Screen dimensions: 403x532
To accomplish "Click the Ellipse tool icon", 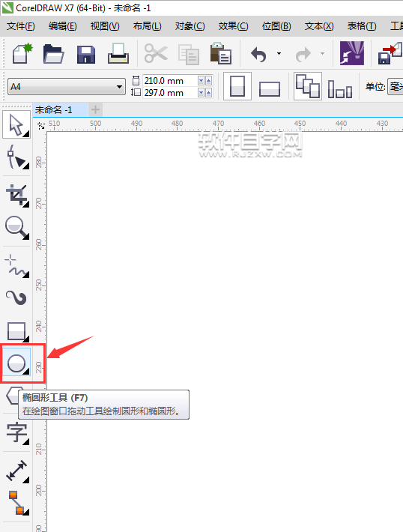I will point(16,363).
